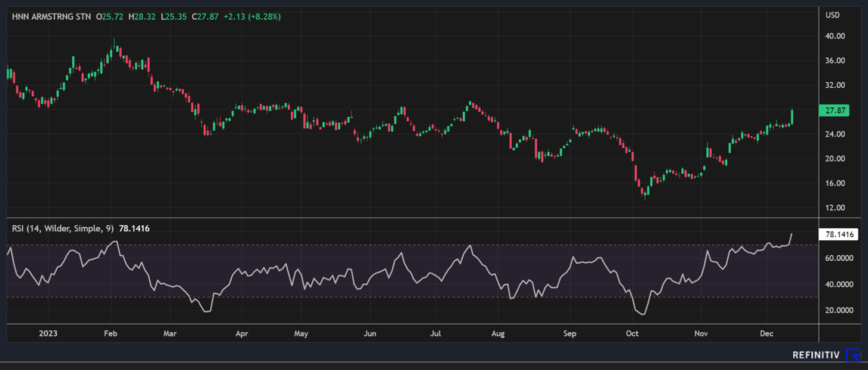Click the 20.0000 RSI axis label

(x=838, y=310)
